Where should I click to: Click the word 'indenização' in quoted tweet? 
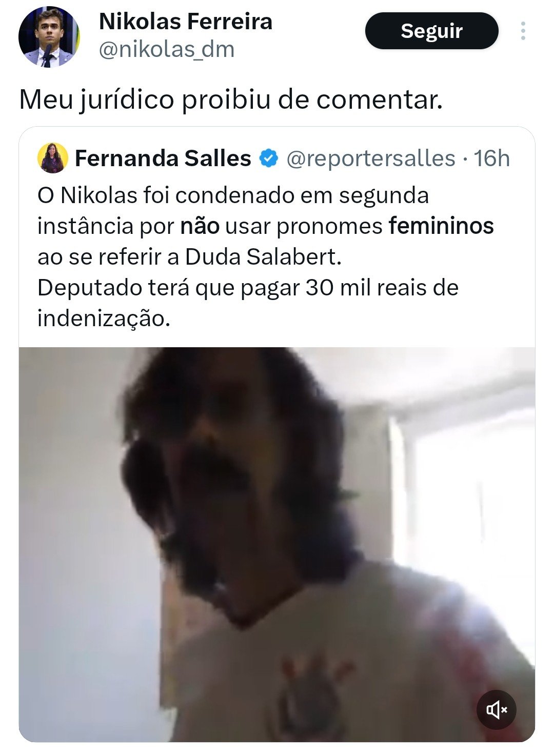pos(104,319)
